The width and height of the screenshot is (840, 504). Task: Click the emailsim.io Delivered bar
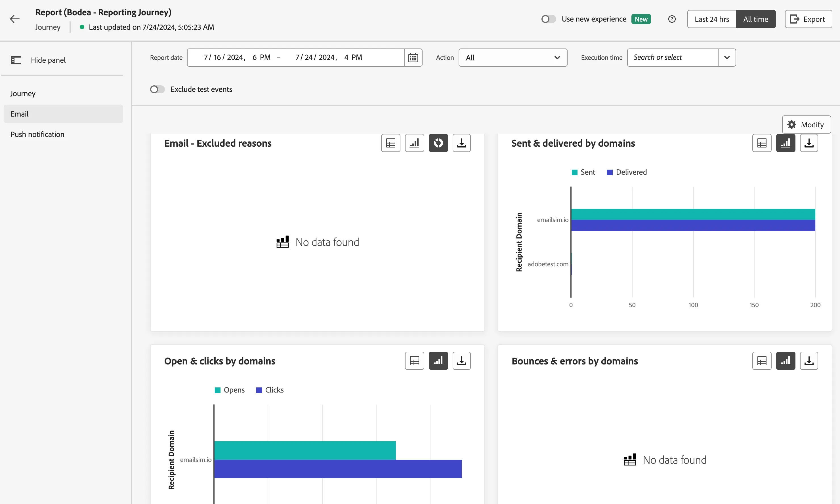pos(693,225)
